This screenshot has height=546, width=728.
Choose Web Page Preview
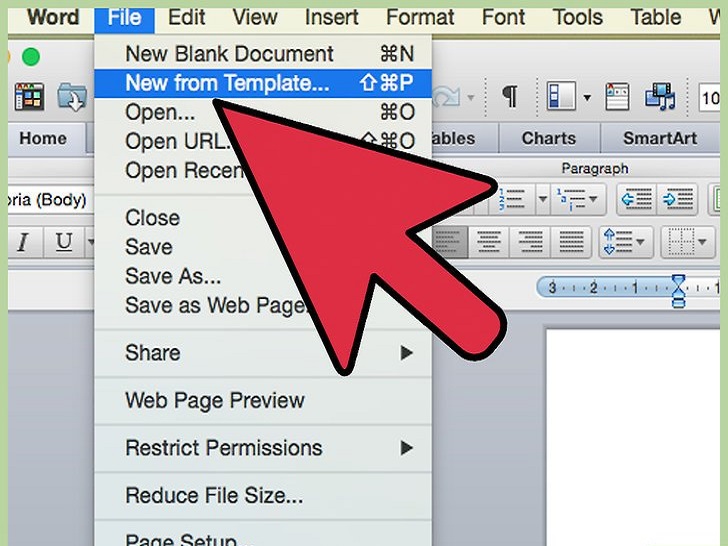tap(263, 400)
